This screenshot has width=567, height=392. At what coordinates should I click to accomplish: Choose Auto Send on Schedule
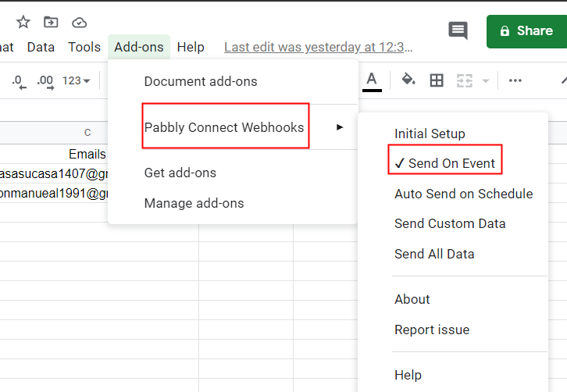tap(463, 194)
